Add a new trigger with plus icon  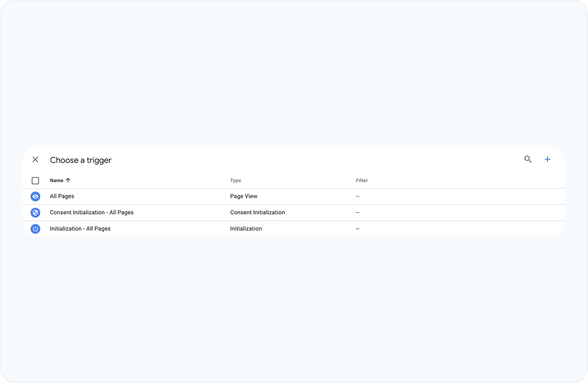(547, 159)
